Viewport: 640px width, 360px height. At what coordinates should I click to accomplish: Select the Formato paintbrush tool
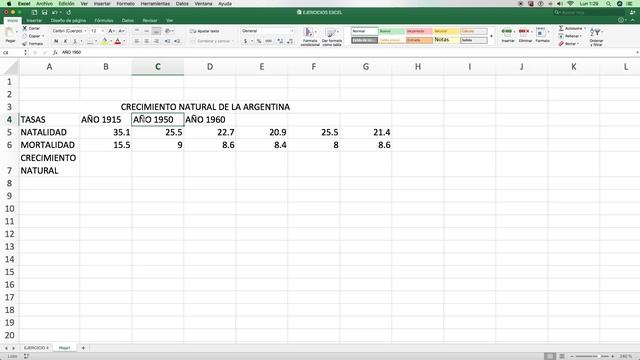[x=33, y=43]
